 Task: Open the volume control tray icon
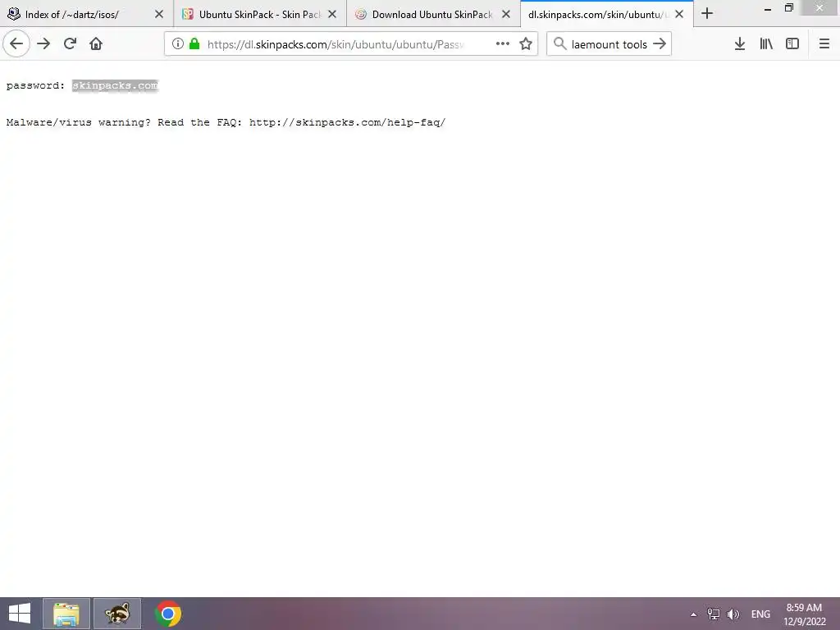(x=733, y=614)
